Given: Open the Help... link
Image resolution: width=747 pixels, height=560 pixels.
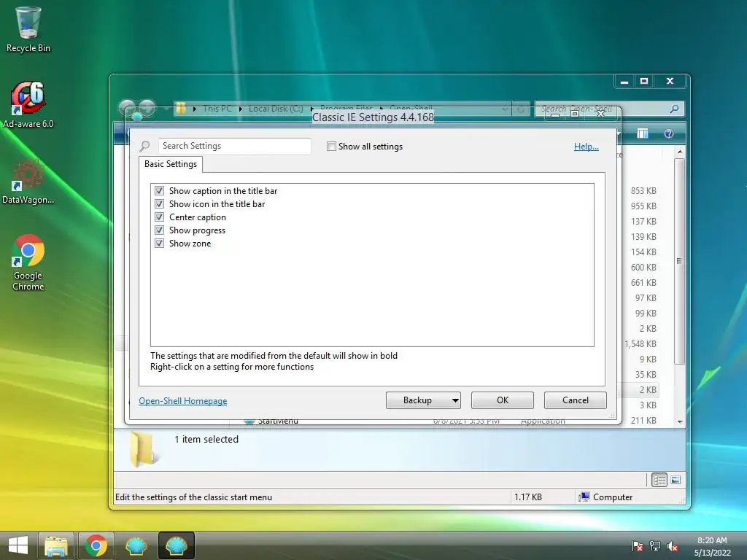Looking at the screenshot, I should point(587,147).
